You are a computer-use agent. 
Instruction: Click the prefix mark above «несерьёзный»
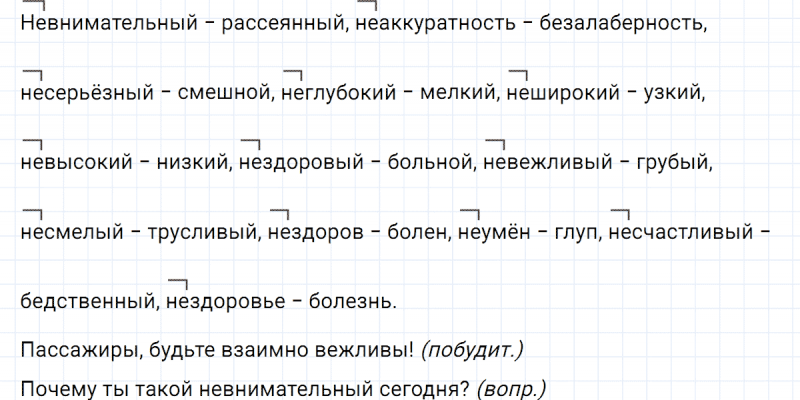[31, 75]
